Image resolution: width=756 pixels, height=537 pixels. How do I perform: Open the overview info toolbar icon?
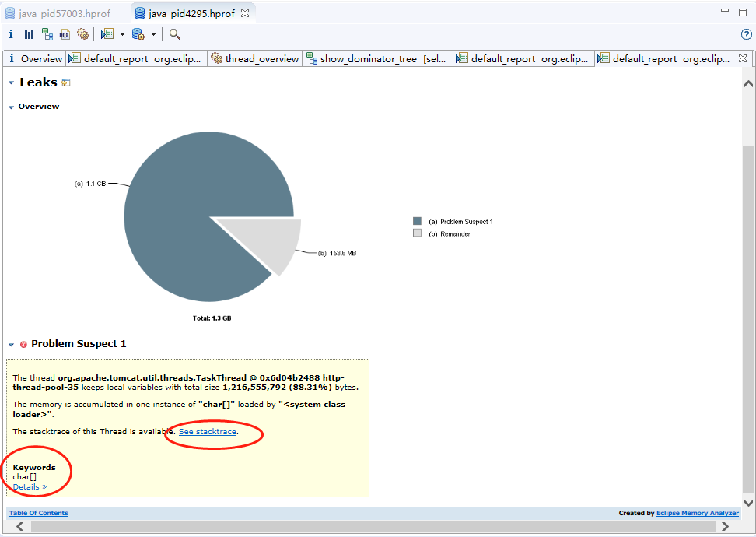click(x=11, y=33)
